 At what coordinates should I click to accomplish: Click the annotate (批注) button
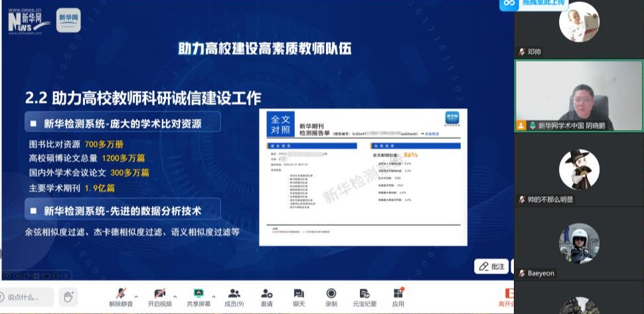pos(491,266)
